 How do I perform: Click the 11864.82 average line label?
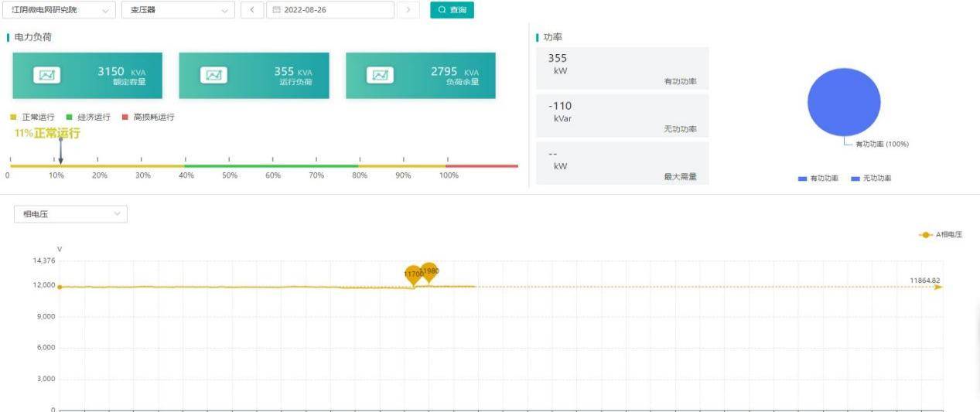tap(925, 281)
